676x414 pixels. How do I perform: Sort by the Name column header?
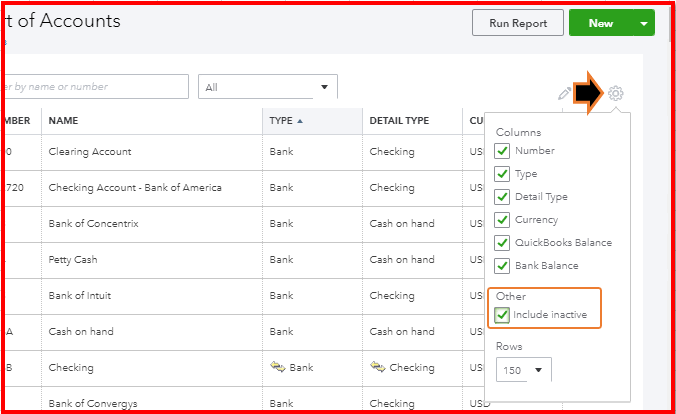[x=63, y=121]
